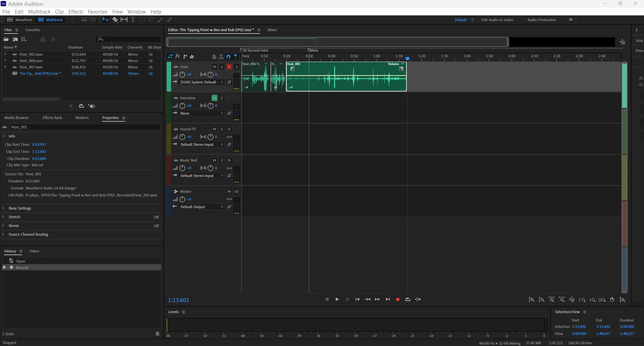Click the red Record button in transport
Image resolution: width=644 pixels, height=346 pixels.
pos(398,299)
